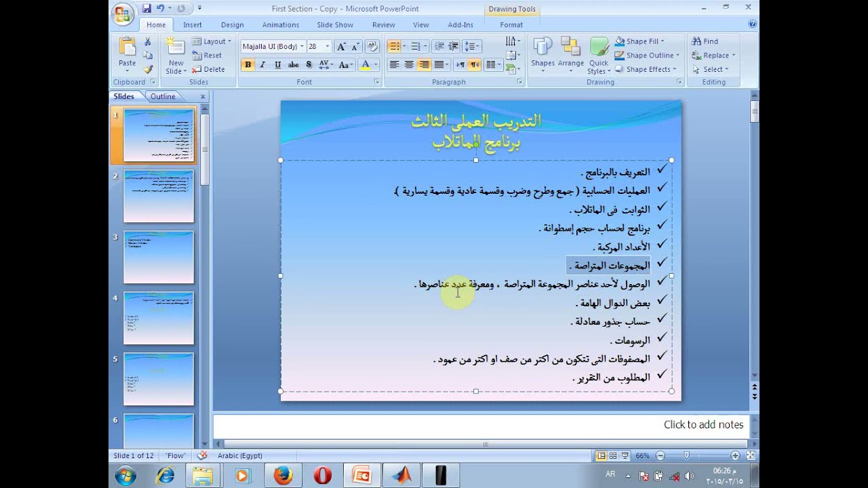Expand the Layout dropdown

pyautogui.click(x=212, y=41)
